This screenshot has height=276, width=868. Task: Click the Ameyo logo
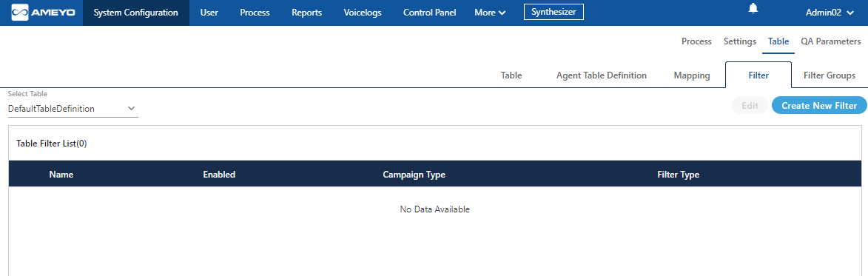tap(43, 12)
